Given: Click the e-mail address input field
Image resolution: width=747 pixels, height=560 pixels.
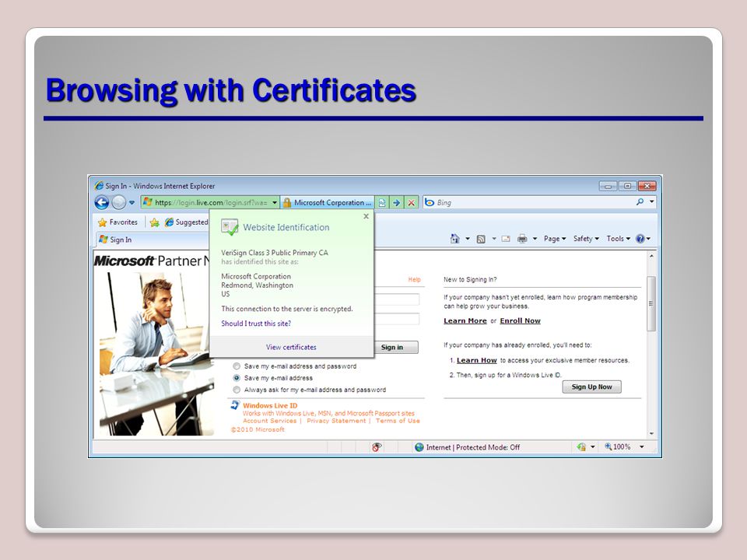Looking at the screenshot, I should click(x=397, y=299).
